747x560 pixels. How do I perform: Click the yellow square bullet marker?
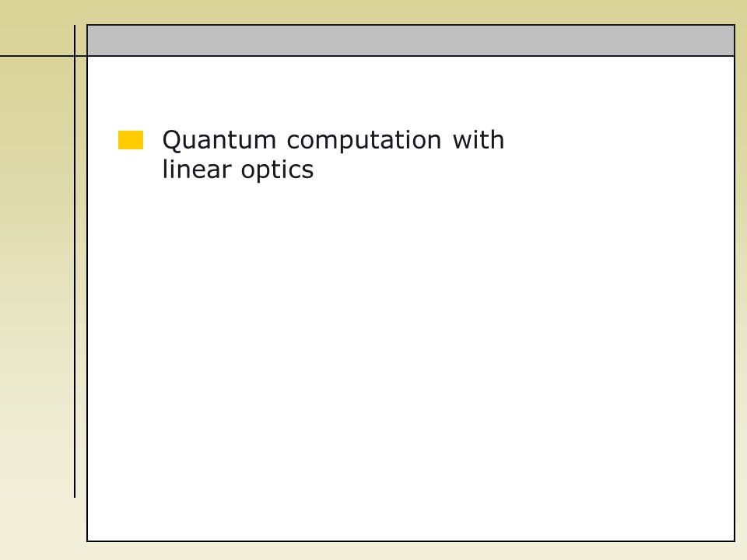tap(131, 140)
